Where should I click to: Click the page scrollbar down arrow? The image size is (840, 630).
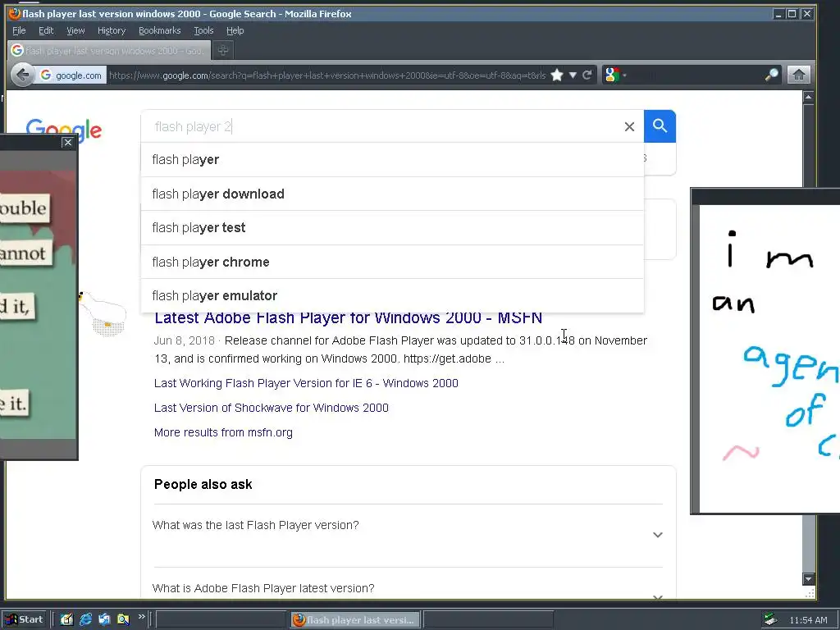(x=808, y=578)
